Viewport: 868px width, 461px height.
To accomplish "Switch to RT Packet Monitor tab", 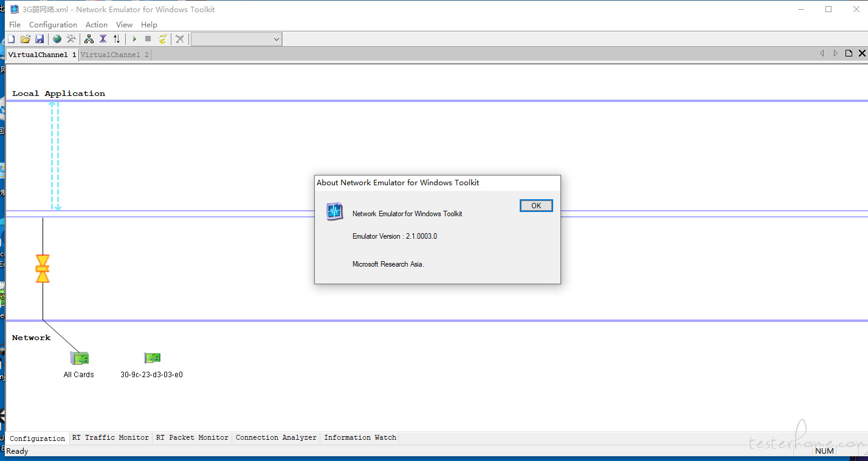I will coord(192,437).
